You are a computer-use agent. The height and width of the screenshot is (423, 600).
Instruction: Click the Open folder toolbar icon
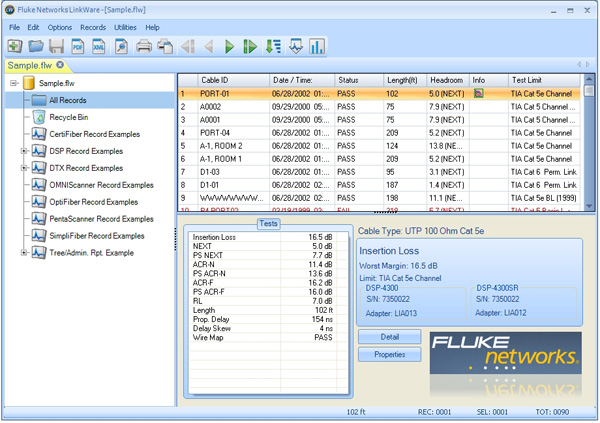(35, 46)
